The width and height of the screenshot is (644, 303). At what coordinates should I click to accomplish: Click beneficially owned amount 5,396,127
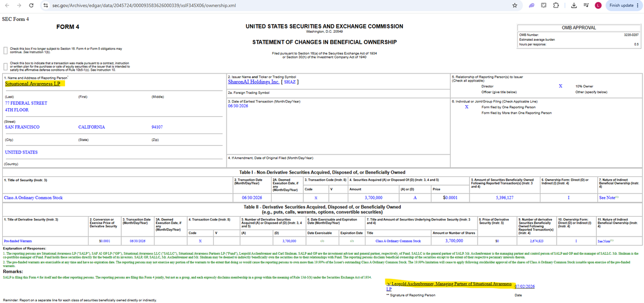tap(505, 198)
